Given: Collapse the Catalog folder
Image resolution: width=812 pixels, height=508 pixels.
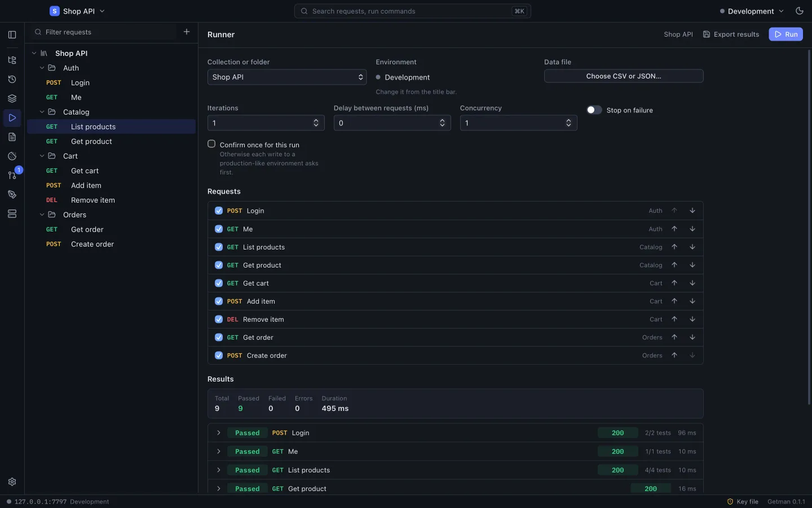Looking at the screenshot, I should (42, 112).
